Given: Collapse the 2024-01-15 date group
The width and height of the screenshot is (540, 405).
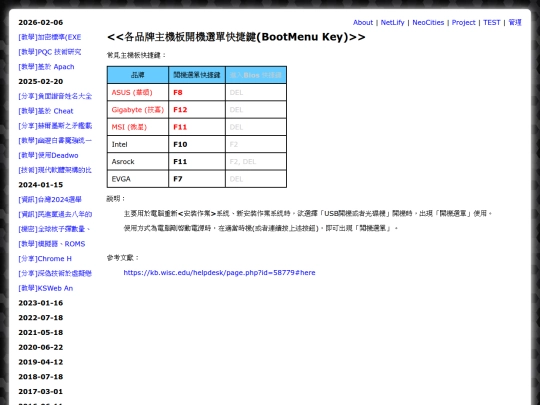Looking at the screenshot, I should tap(41, 185).
